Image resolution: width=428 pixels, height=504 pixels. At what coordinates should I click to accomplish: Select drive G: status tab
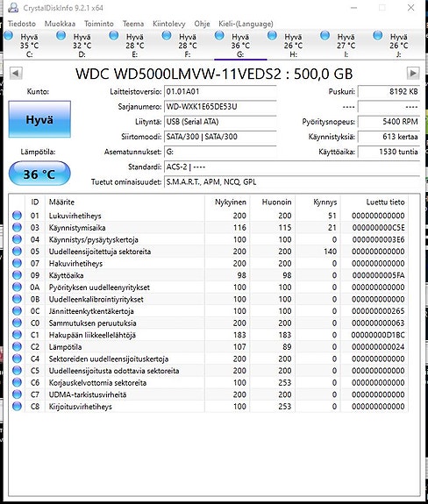coord(240,46)
